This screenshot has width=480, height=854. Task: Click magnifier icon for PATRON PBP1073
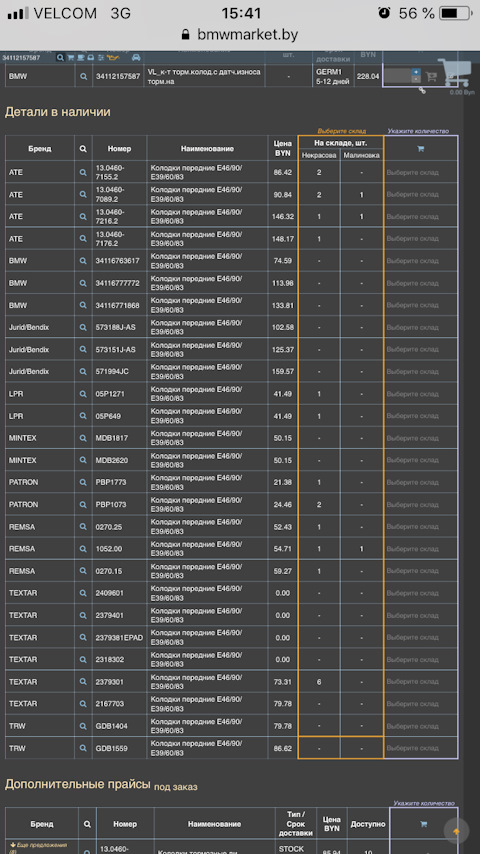(83, 505)
